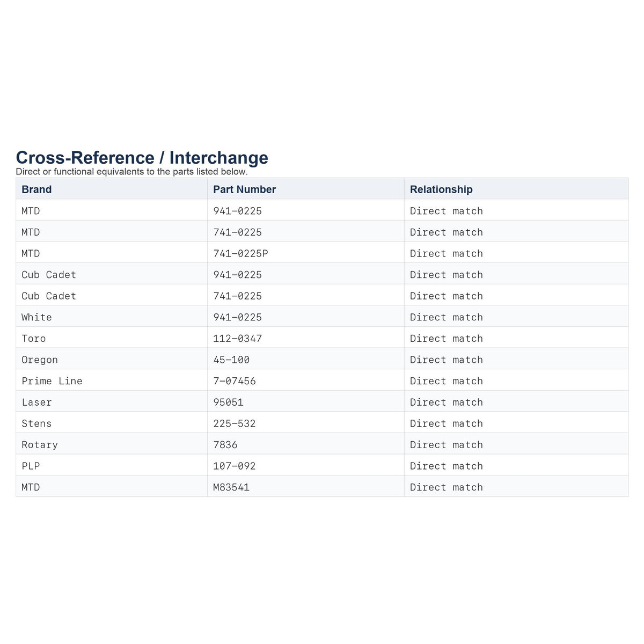Select MTD part number M83541
The height and width of the screenshot is (644, 644).
tap(231, 487)
